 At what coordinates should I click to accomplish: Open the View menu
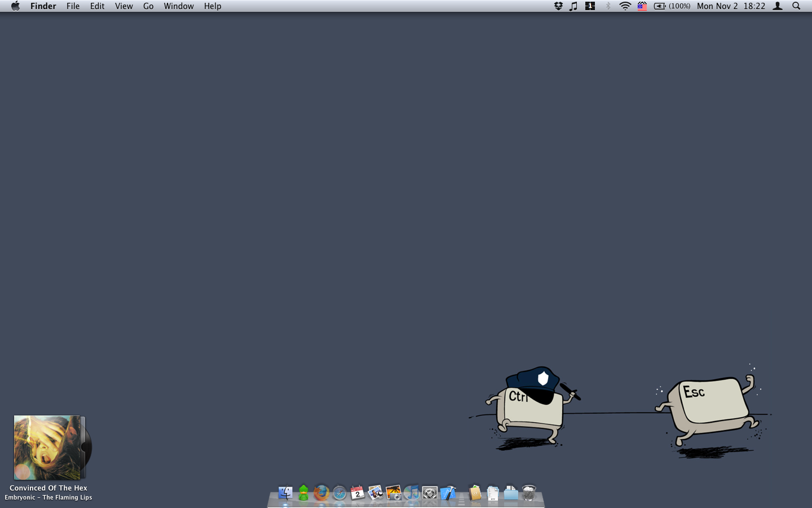[x=123, y=6]
